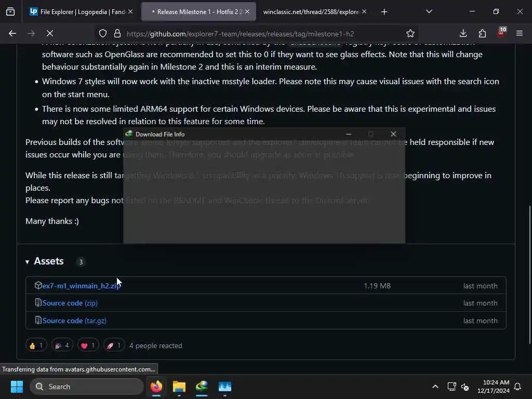532x399 pixels.
Task: Open tracking protection shield info
Action: click(x=103, y=34)
